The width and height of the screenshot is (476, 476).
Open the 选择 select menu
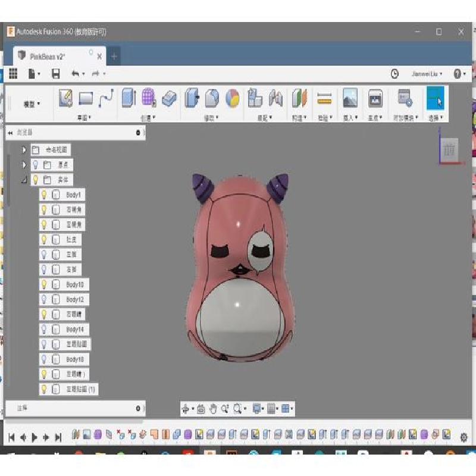[436, 118]
